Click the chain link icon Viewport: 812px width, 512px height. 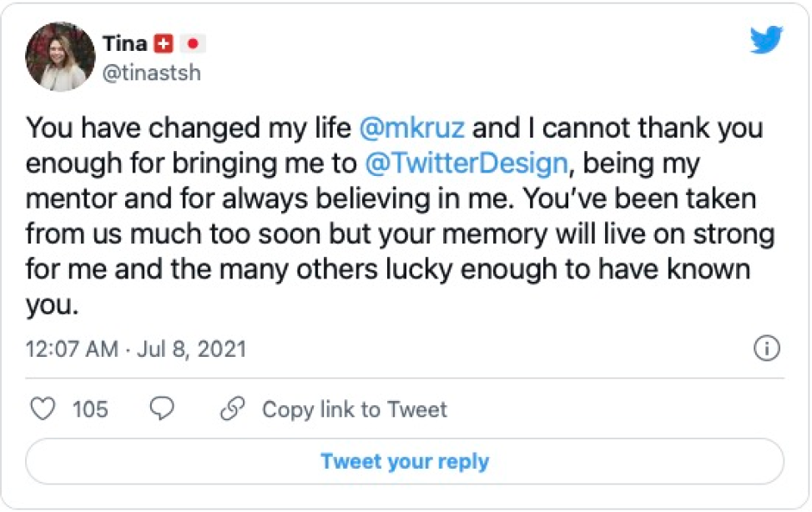point(231,409)
